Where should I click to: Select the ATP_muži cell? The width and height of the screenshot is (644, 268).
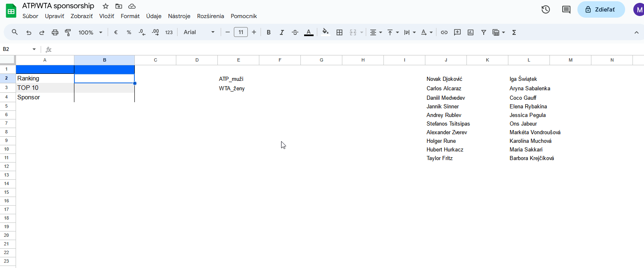tap(238, 79)
